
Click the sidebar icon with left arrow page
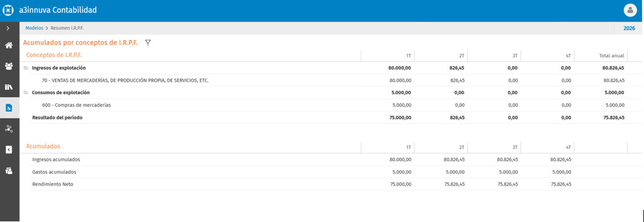8,150
